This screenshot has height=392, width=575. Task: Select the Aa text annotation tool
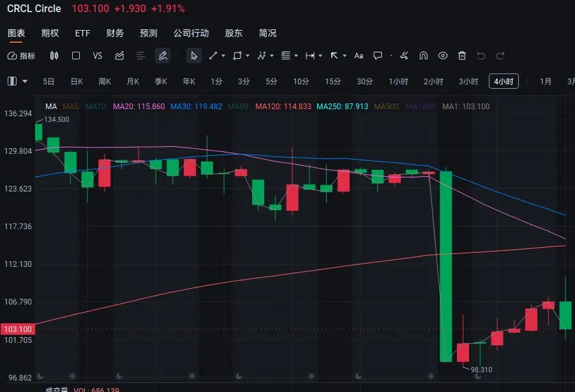[x=359, y=56]
